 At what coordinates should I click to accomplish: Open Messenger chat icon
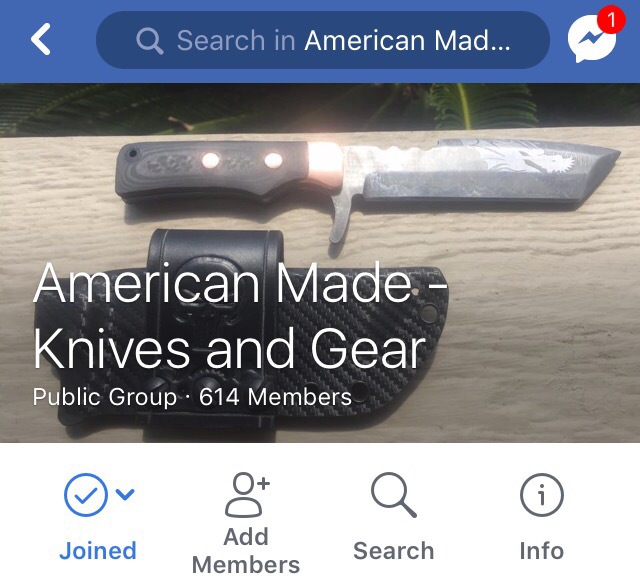point(591,39)
